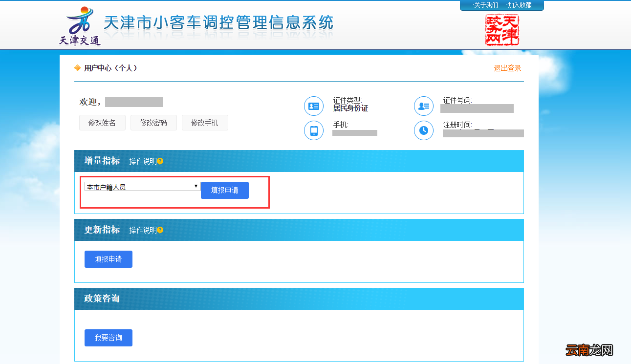Click the mobile phone icon beside 手机
The height and width of the screenshot is (364, 631).
313,130
